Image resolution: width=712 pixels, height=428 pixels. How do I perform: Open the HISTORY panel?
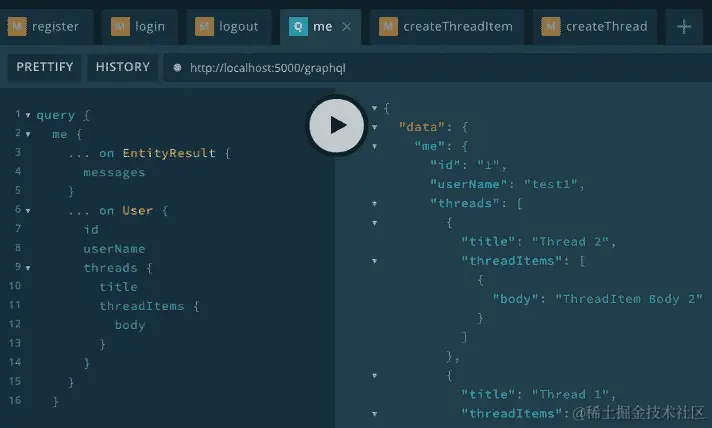coord(123,67)
